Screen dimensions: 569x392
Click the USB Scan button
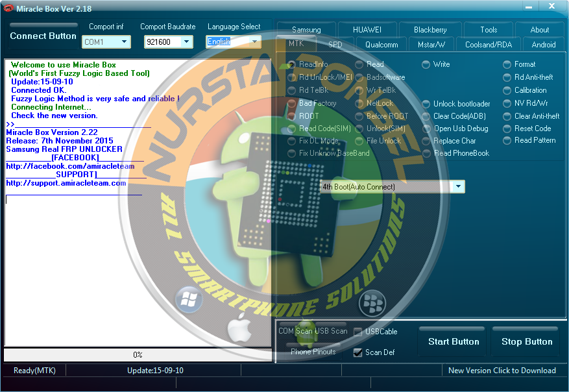331,331
